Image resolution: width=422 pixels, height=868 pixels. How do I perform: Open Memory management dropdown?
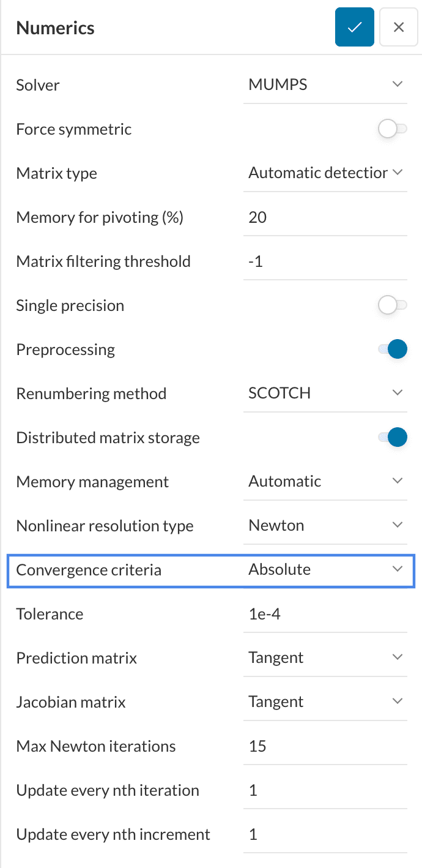(x=325, y=482)
